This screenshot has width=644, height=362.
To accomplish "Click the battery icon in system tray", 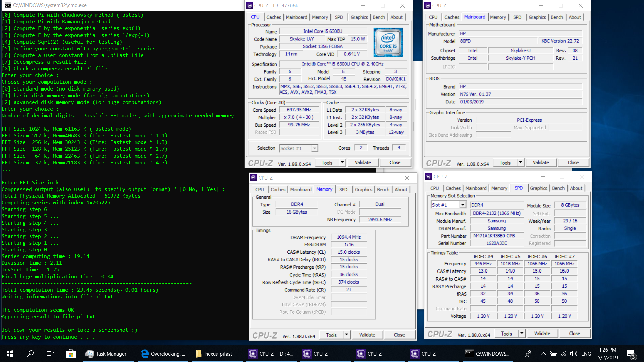I will (553, 354).
